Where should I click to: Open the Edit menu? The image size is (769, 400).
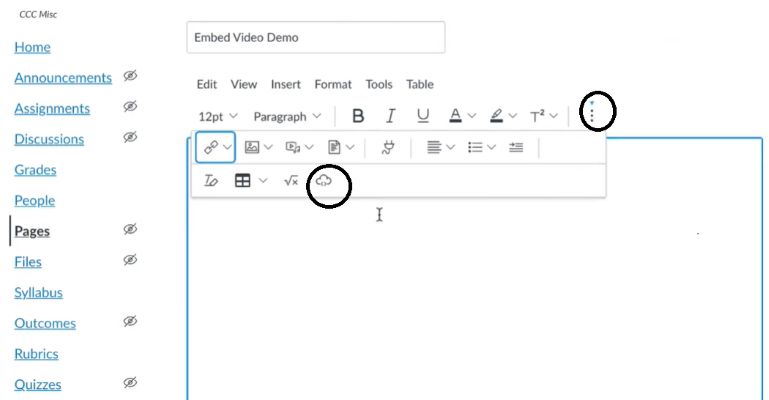coord(206,84)
